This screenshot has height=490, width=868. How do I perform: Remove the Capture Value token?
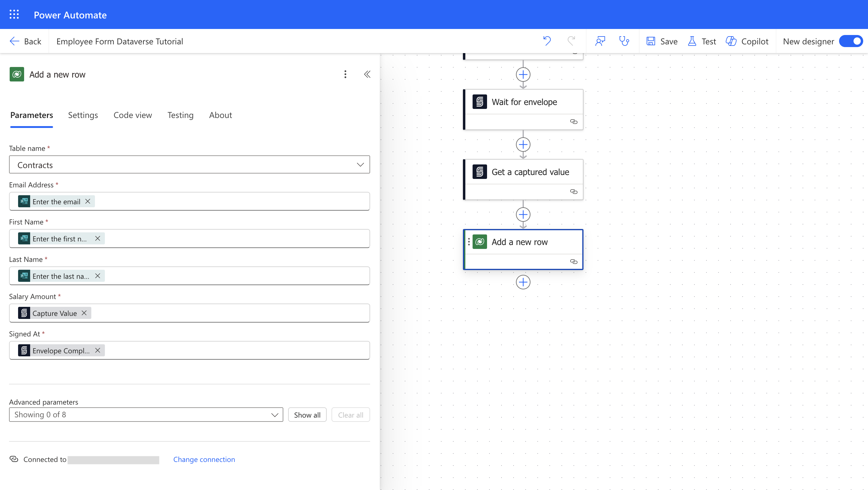[x=84, y=313]
